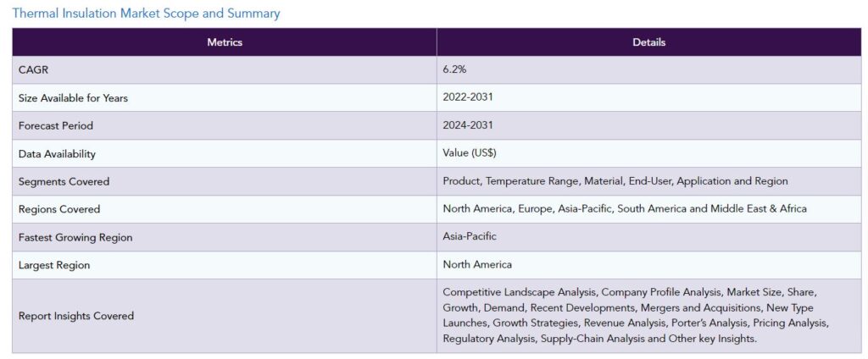
Task: Click the Size Available for Years label
Action: [73, 98]
